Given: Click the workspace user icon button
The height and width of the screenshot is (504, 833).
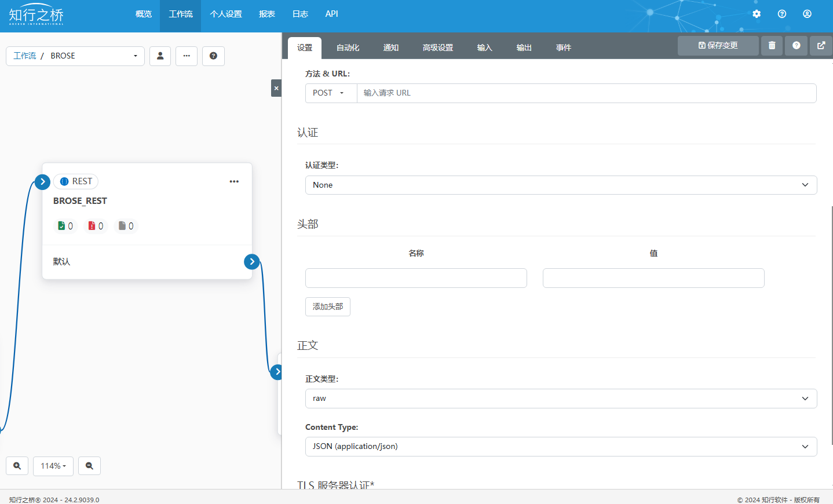Looking at the screenshot, I should [160, 56].
